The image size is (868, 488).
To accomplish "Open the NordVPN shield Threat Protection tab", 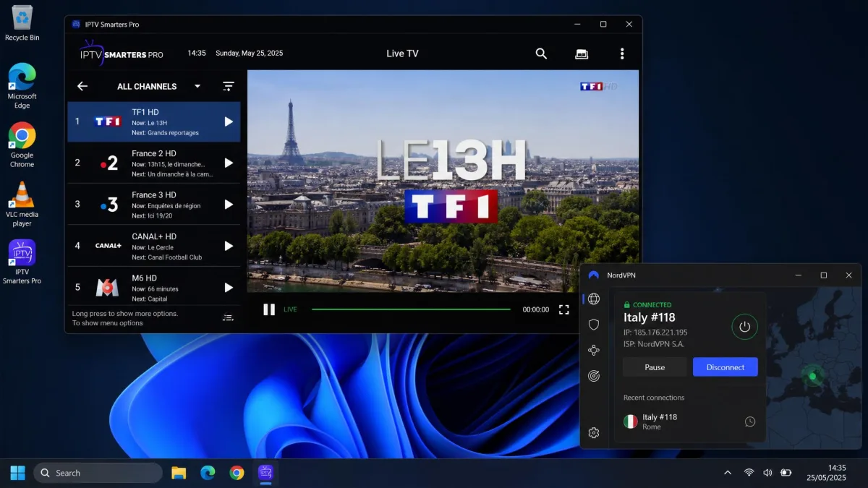I will click(x=594, y=325).
